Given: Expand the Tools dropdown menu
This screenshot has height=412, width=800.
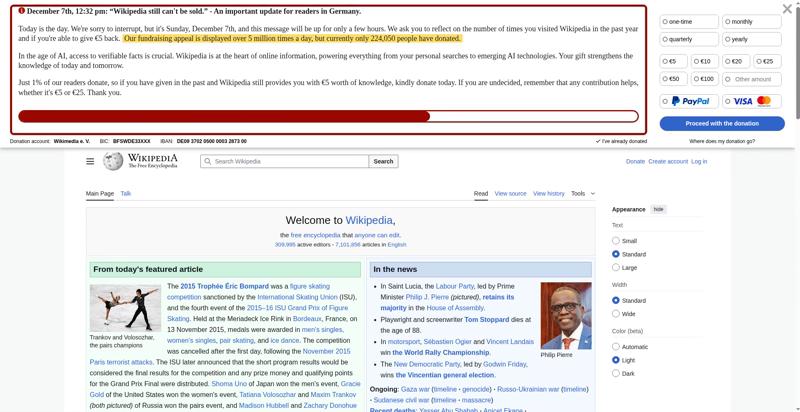Looking at the screenshot, I should click(582, 193).
